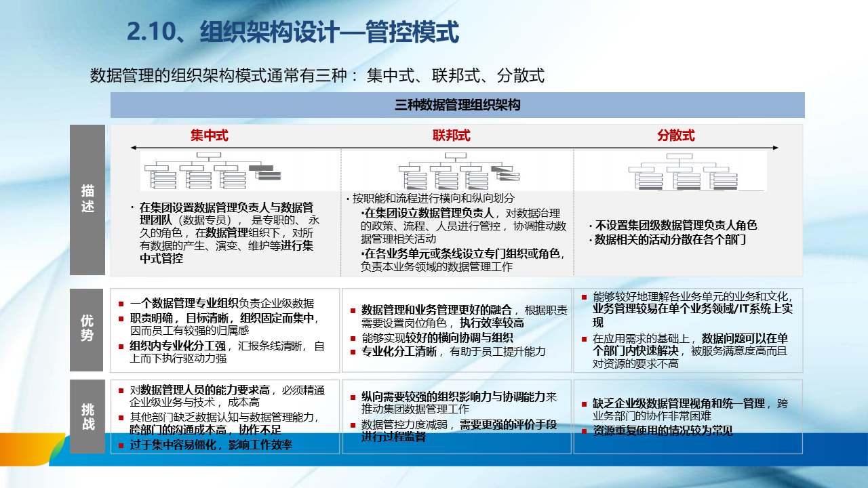Click bullet 不设置集团级数据管理负责人角色

pyautogui.click(x=673, y=226)
